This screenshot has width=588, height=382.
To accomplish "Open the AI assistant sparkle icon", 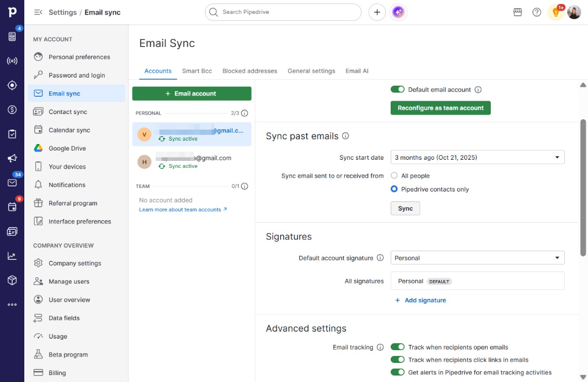I will 398,12.
